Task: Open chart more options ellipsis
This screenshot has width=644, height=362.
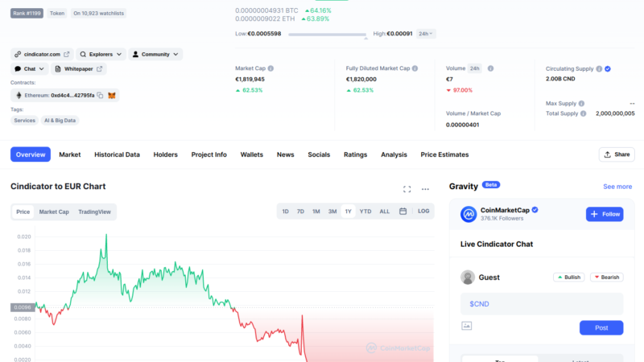Action: 425,189
